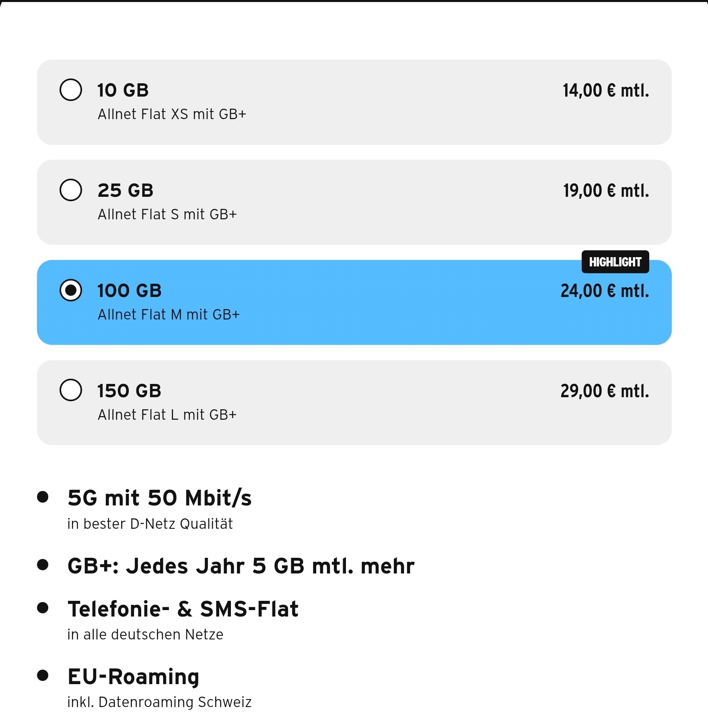Click the 19,00 € mtl. price
Viewport: 708px width, 728px height.
(606, 191)
